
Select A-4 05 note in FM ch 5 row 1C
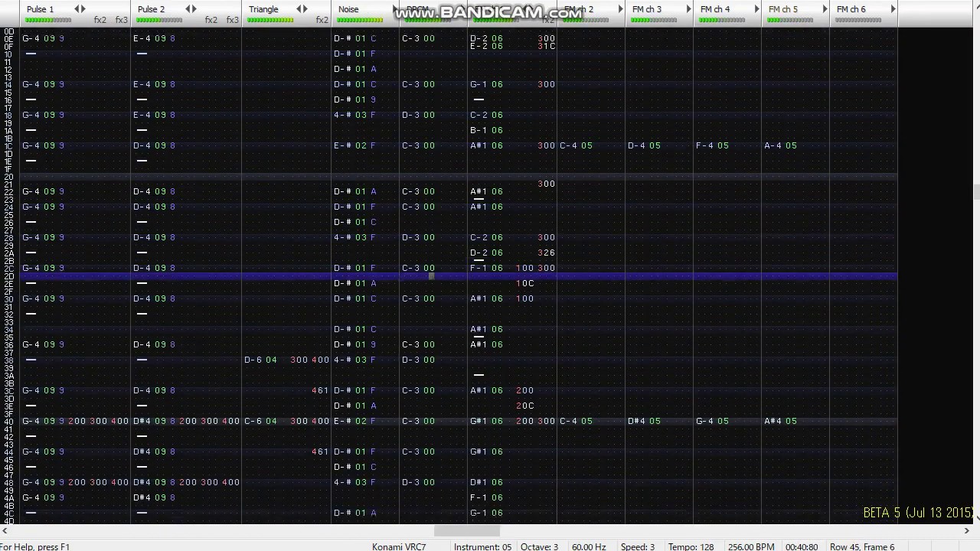(780, 145)
